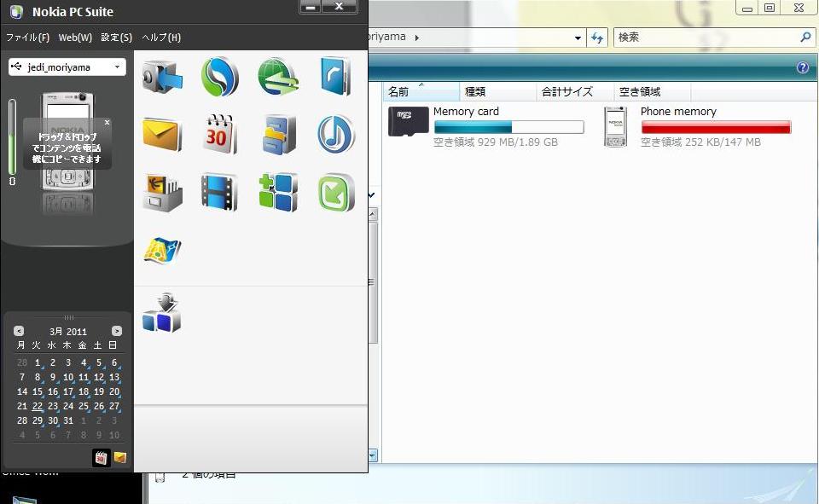Open the Backup icon in Nokia PC Suite
This screenshot has height=504, width=819.
162,78
